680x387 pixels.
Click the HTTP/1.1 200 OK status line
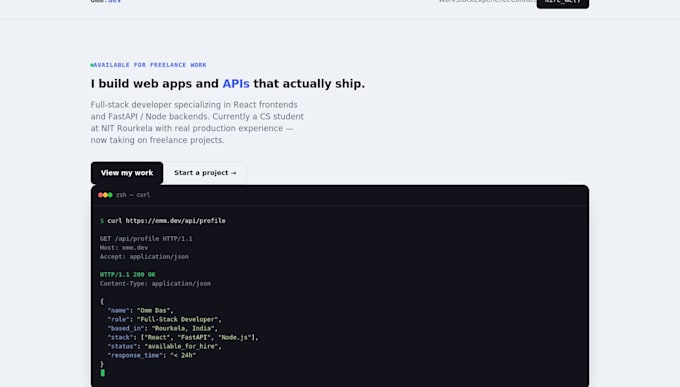pos(128,275)
